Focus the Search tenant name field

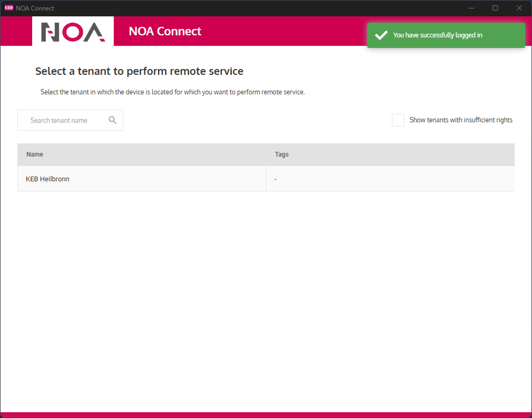63,120
